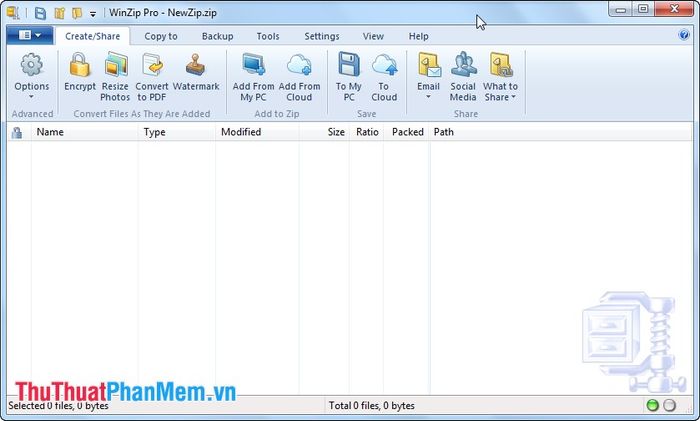Click 'Total 0 files, 0 bytes' status text
This screenshot has width=700, height=421.
(x=371, y=405)
